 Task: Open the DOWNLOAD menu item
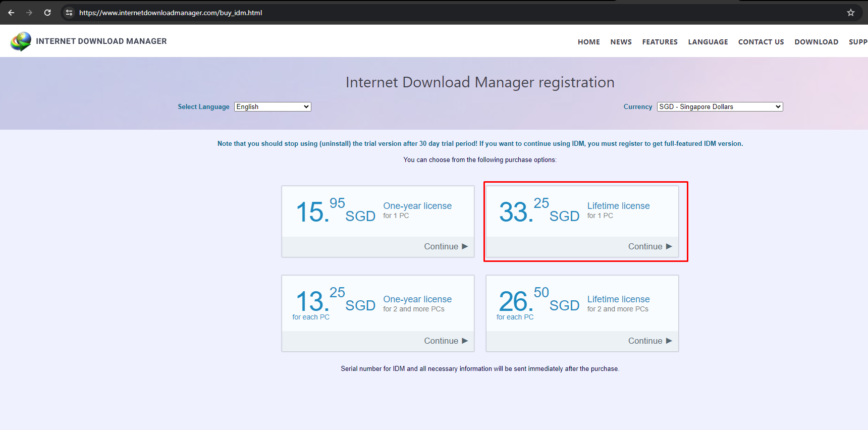click(816, 42)
